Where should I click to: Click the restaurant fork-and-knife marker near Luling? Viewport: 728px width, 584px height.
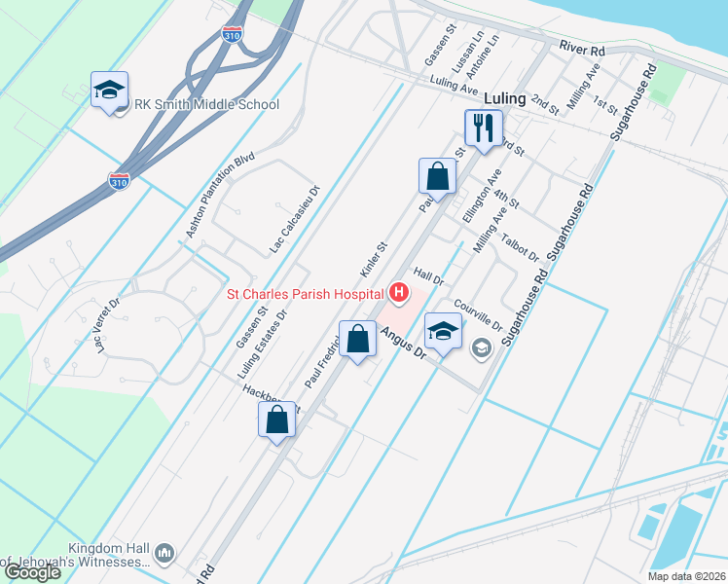point(484,129)
